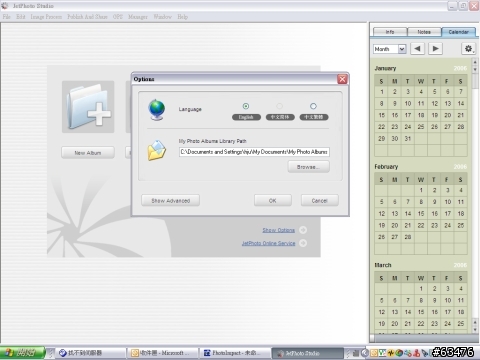The width and height of the screenshot is (480, 360).
Task: Select the English language radio button
Action: (246, 106)
